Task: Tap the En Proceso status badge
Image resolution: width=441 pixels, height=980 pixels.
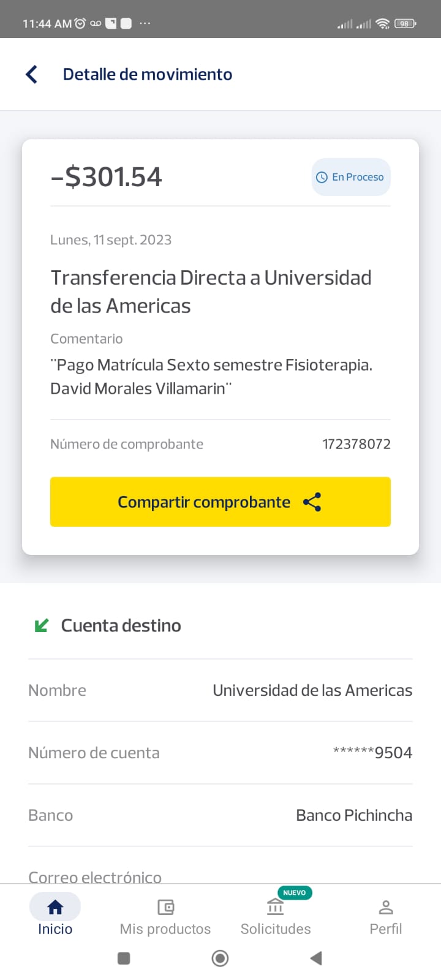Action: point(351,177)
